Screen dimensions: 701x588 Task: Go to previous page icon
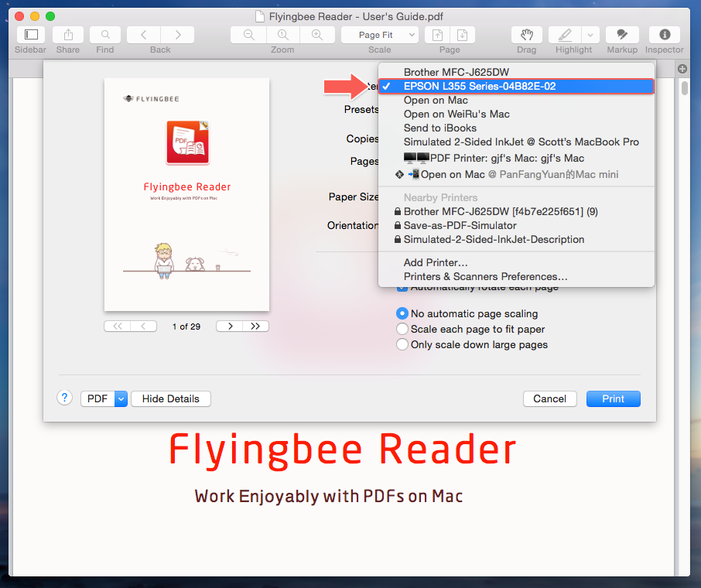tap(437, 35)
